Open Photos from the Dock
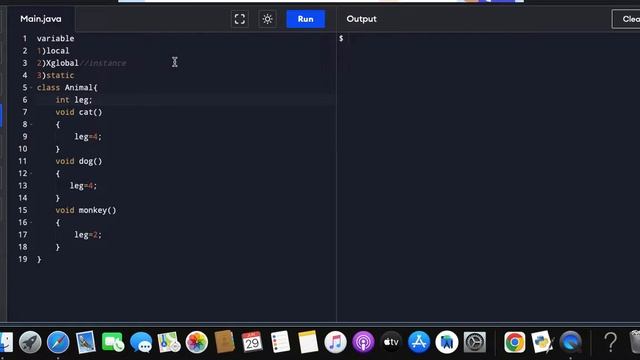640x360 pixels. point(197,342)
